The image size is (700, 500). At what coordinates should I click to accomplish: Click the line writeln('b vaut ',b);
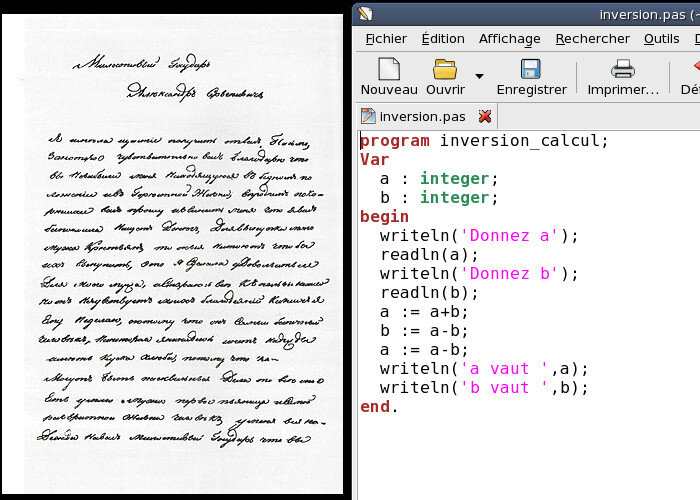pos(484,388)
